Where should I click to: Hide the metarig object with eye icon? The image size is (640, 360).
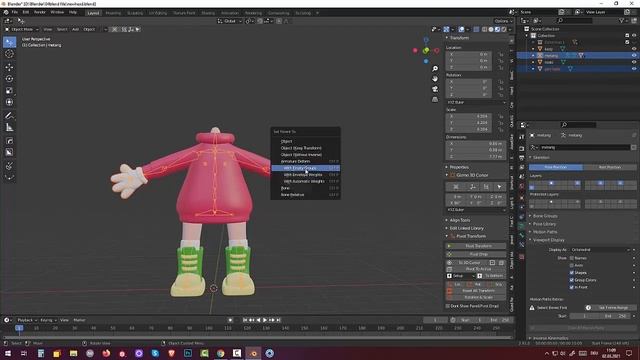coord(634,56)
